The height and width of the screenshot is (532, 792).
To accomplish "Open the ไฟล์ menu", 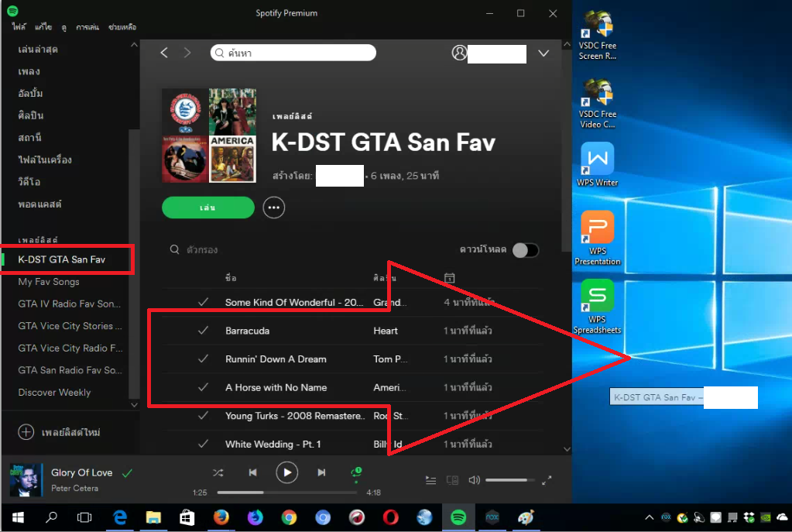I will 19,27.
